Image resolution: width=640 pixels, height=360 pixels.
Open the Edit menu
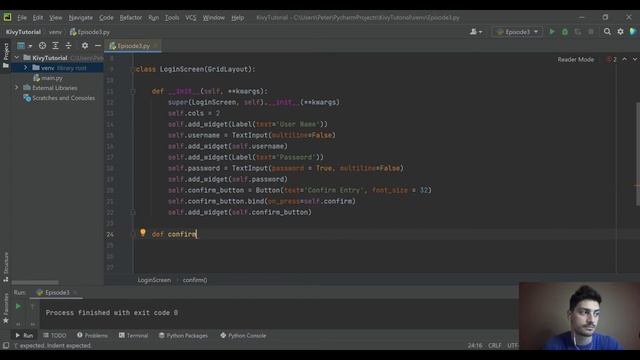point(38,18)
